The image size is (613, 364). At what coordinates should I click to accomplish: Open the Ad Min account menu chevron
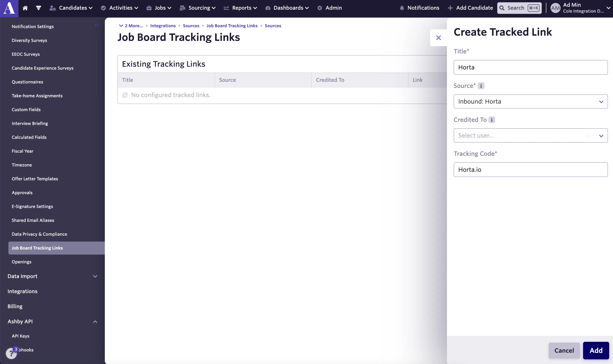608,8
